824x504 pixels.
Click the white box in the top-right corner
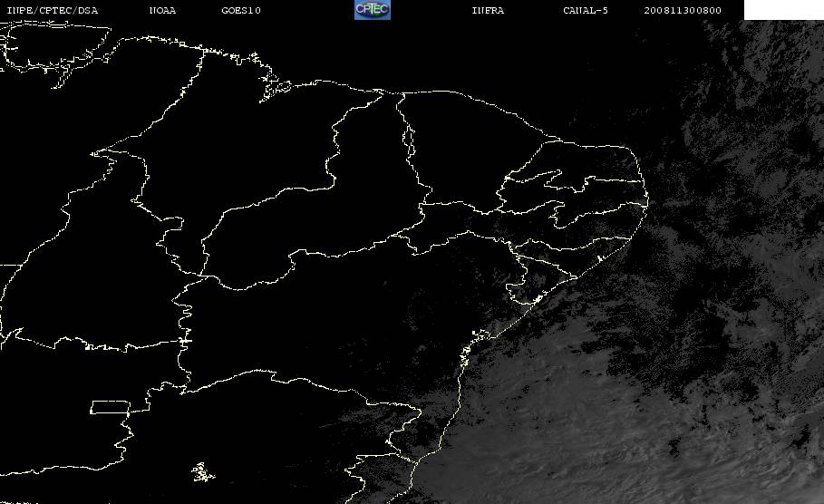(784, 10)
